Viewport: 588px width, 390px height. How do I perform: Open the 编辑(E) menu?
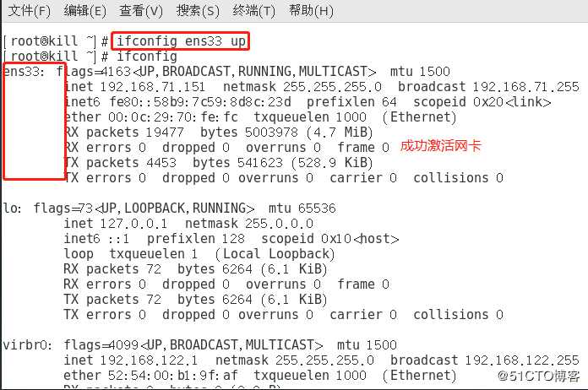tap(85, 10)
